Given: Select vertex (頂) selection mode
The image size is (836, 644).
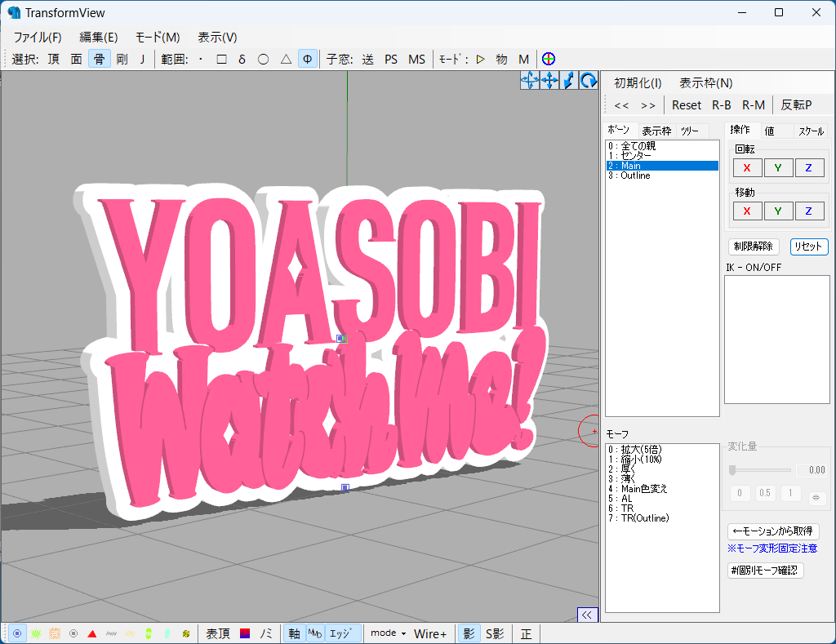Looking at the screenshot, I should coord(53,59).
